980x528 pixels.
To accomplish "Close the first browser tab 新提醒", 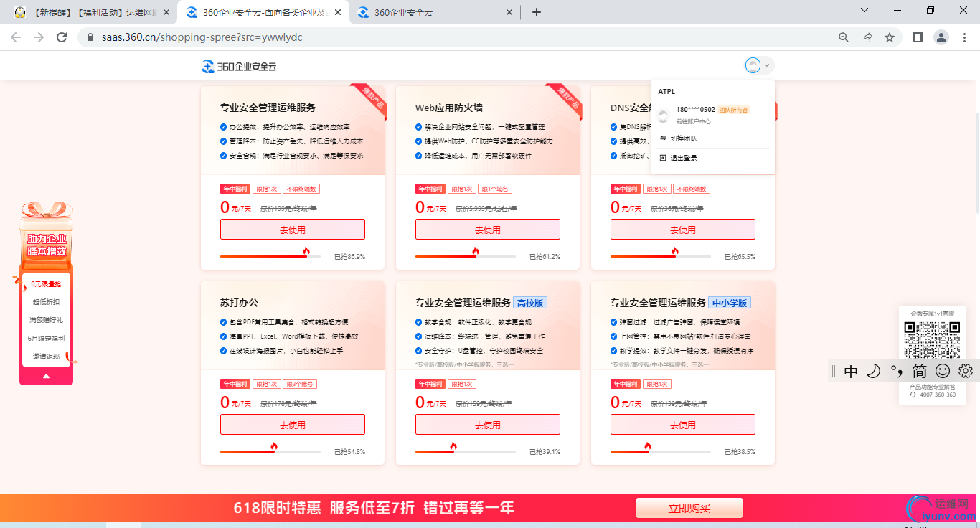I will coord(166,12).
